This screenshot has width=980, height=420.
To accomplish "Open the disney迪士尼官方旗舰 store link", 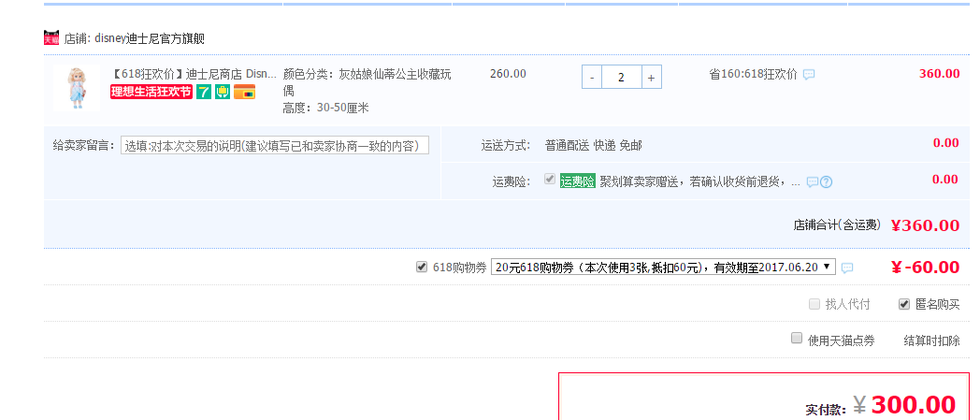I will click(x=150, y=38).
